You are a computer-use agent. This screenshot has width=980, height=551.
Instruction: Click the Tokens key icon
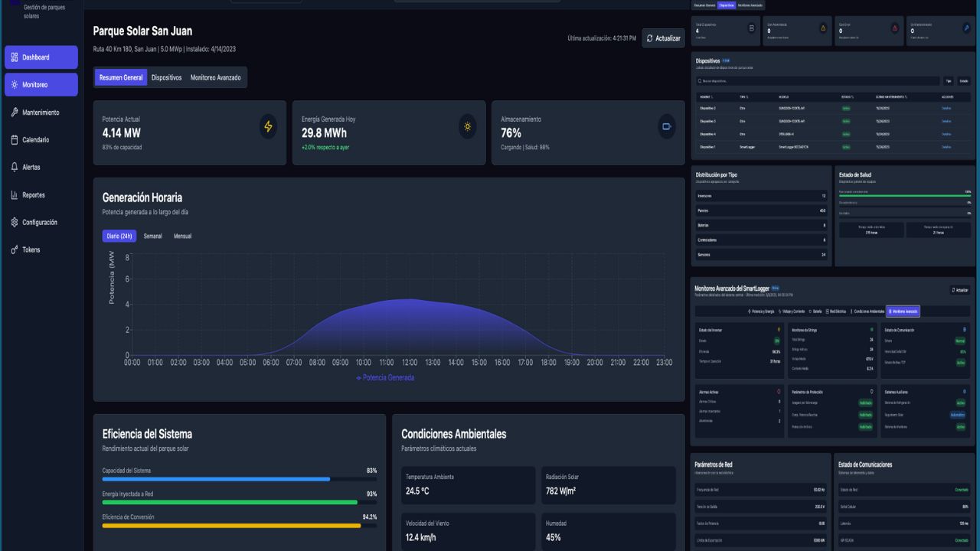pyautogui.click(x=15, y=250)
